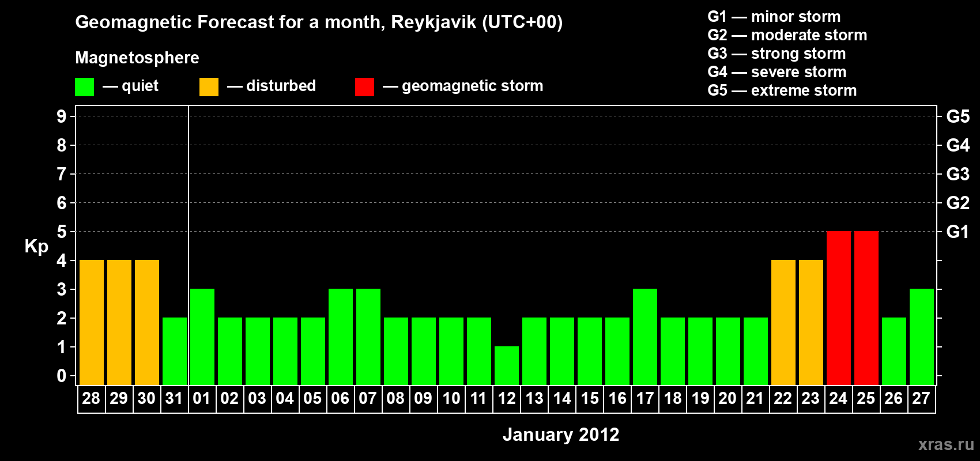The width and height of the screenshot is (980, 461).
Task: Click the 'January 2012' month label
Action: pyautogui.click(x=561, y=434)
